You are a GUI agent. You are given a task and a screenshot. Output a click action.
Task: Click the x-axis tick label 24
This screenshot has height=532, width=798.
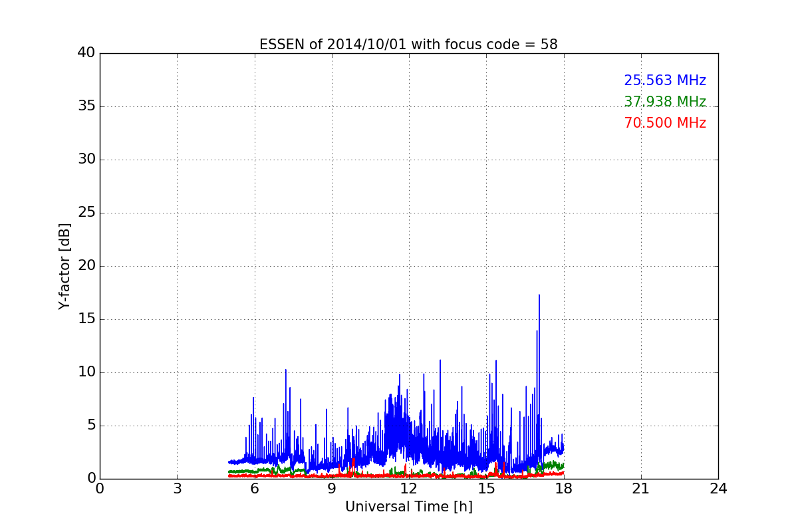[x=718, y=489]
